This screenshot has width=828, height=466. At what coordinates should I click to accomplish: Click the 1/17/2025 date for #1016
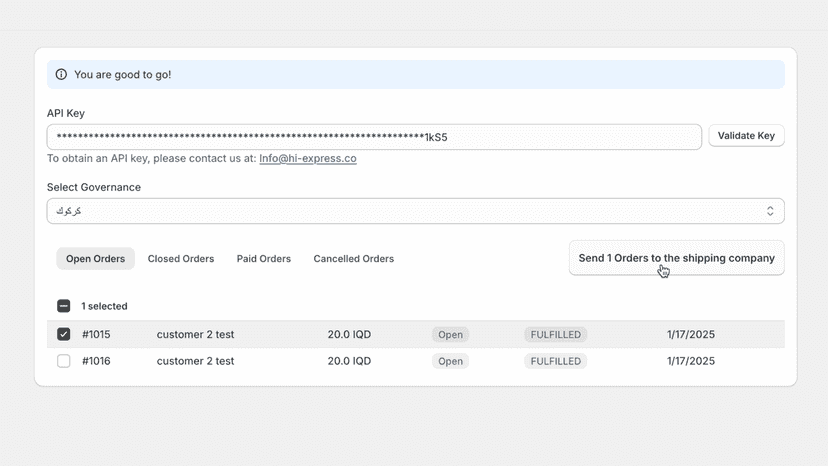pos(691,361)
